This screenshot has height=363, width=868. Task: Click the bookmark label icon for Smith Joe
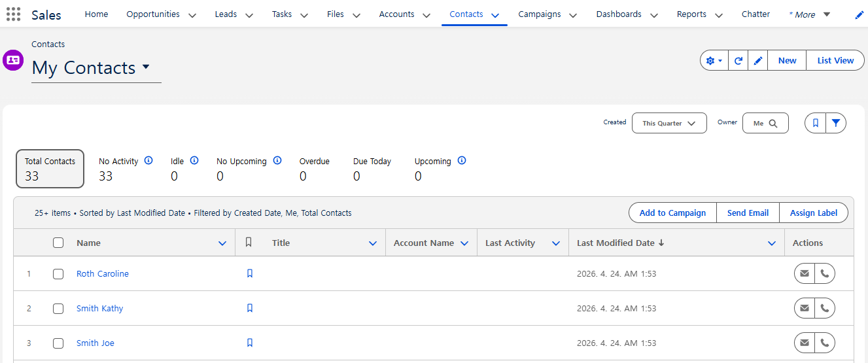click(x=249, y=343)
